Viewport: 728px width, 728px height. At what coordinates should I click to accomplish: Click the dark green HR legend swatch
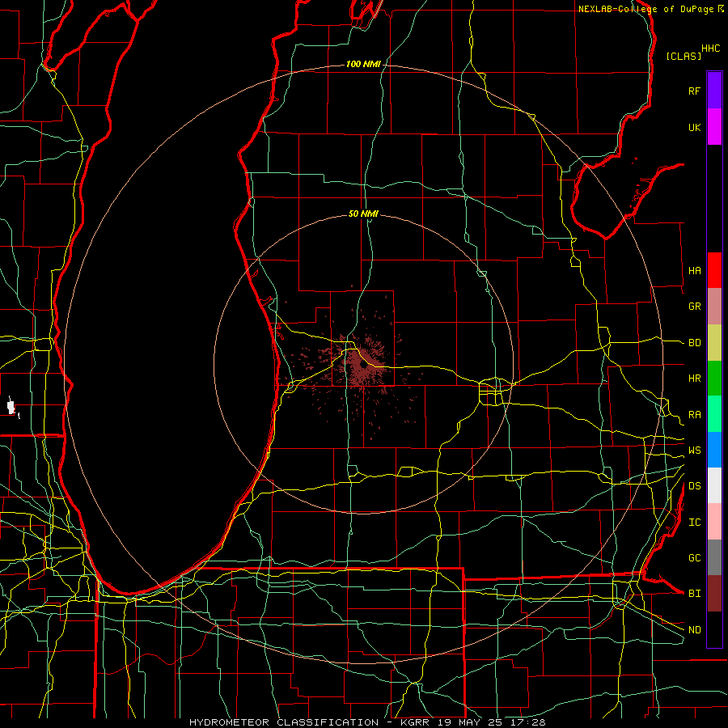pyautogui.click(x=714, y=378)
